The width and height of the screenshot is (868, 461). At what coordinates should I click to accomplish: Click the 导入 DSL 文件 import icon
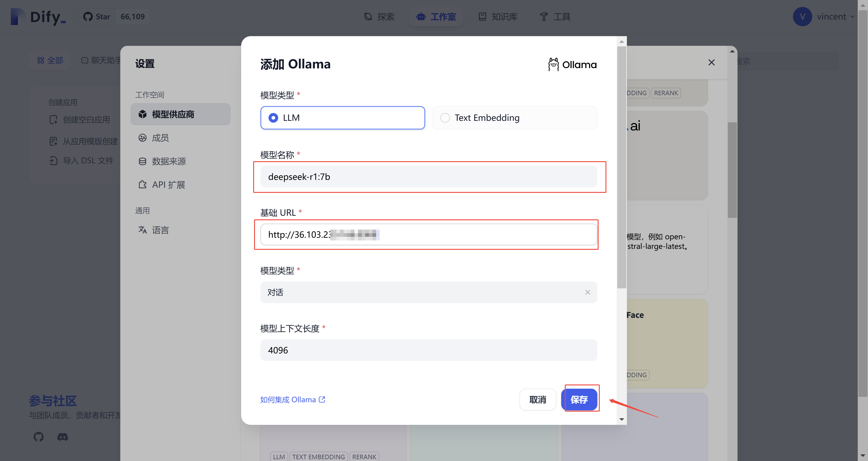53,160
